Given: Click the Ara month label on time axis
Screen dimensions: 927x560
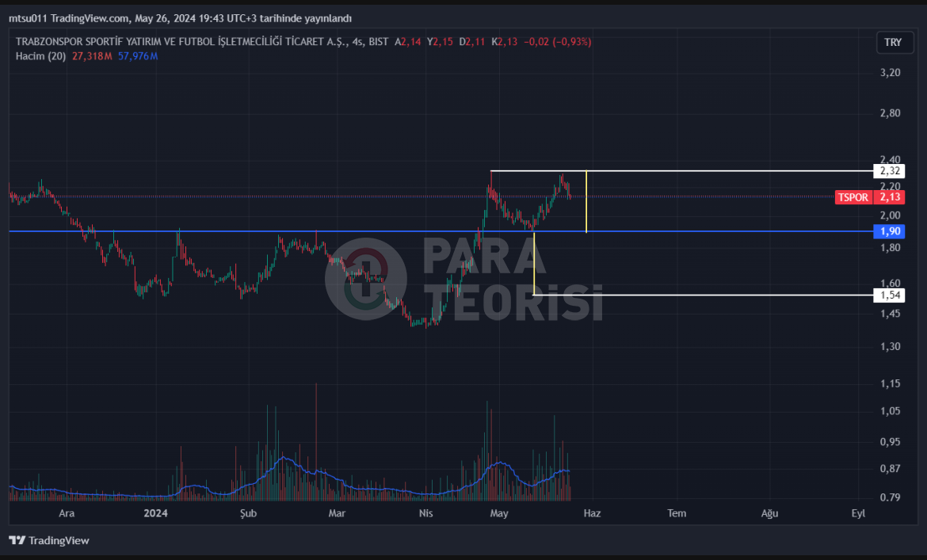Looking at the screenshot, I should tap(67, 513).
